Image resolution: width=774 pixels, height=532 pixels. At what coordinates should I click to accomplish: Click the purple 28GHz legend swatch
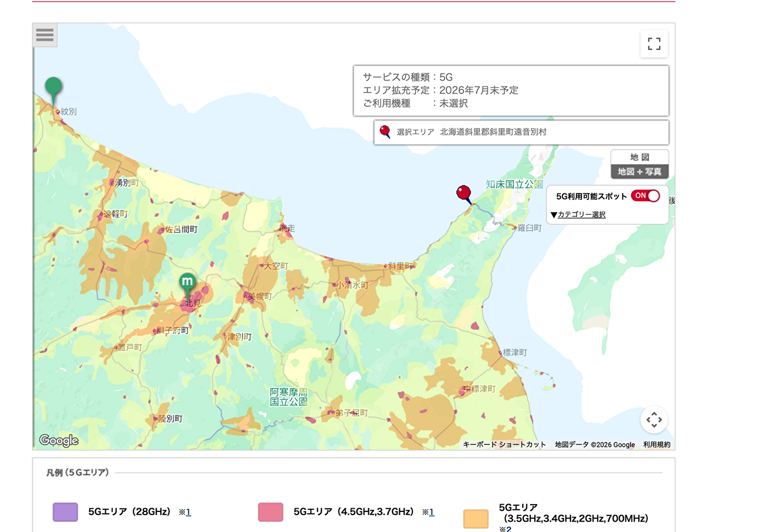pyautogui.click(x=66, y=512)
